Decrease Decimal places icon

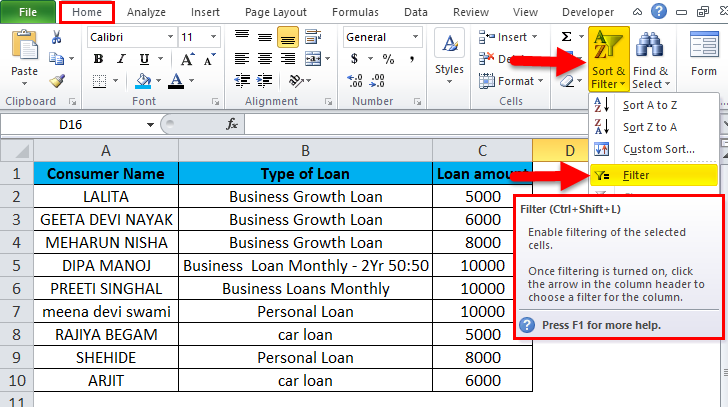tap(377, 81)
